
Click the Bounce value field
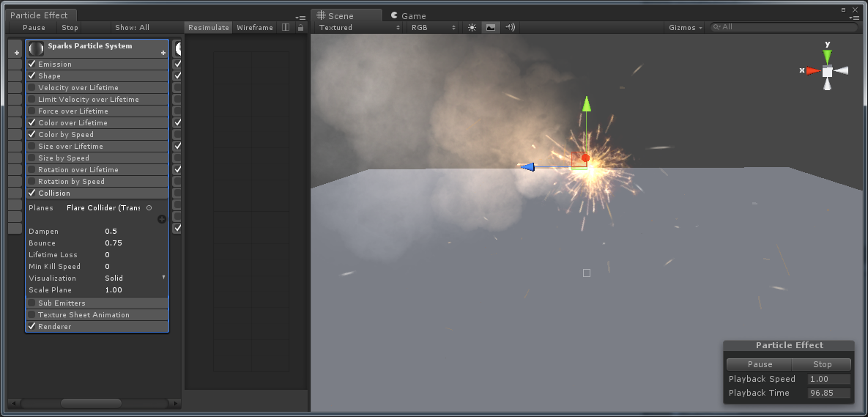coord(135,243)
